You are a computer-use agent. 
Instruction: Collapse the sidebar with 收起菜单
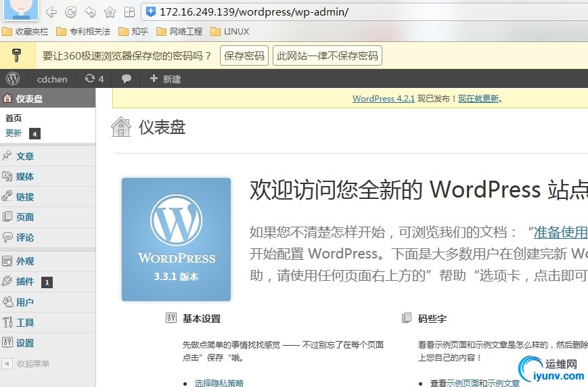pos(26,363)
